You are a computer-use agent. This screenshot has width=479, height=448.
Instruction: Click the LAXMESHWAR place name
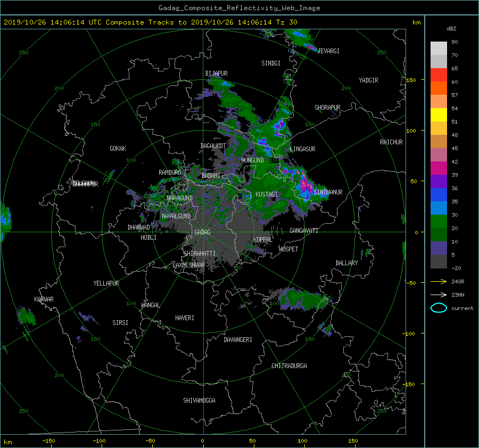(188, 265)
